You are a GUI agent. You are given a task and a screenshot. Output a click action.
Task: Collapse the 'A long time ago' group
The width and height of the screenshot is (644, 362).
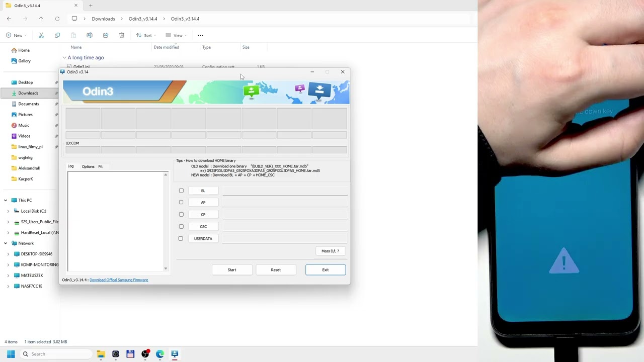(64, 58)
